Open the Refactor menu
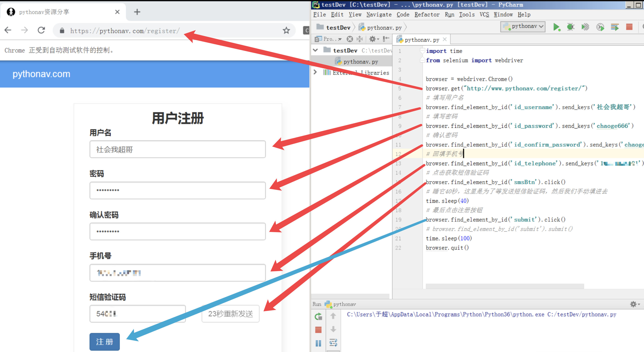The height and width of the screenshot is (352, 644). click(x=427, y=14)
